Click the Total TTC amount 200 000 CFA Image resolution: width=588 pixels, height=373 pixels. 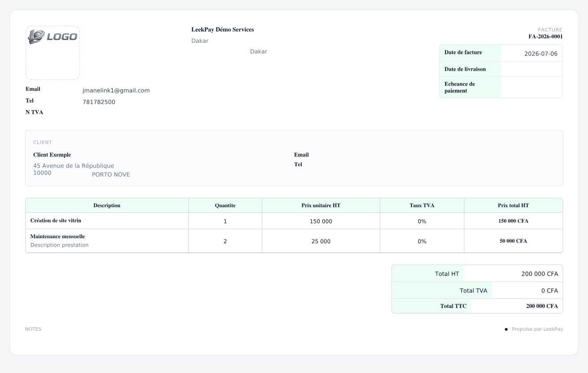(542, 306)
